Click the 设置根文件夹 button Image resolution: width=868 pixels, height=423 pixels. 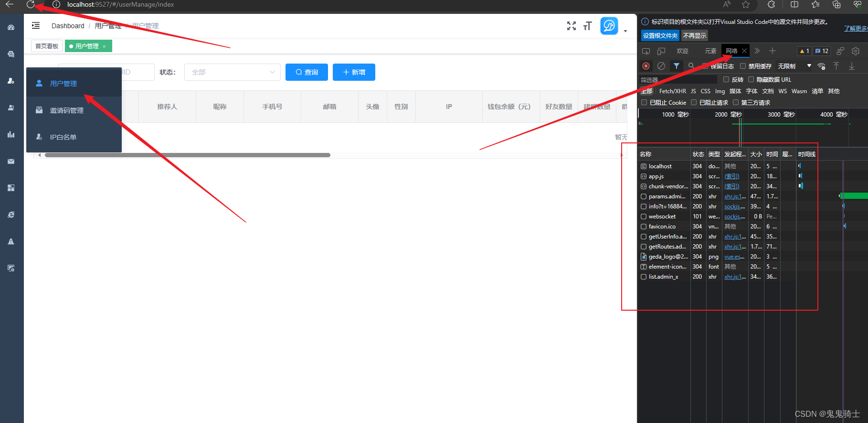(660, 35)
